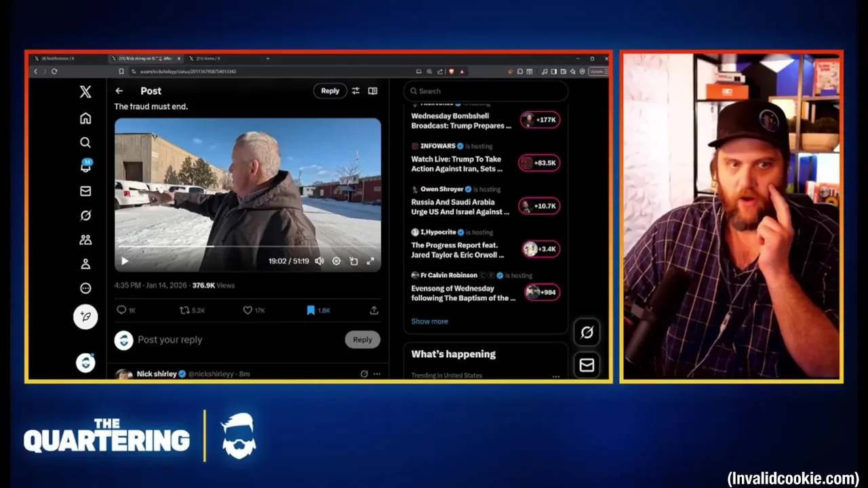Viewport: 868px width, 488px height.
Task: Seek on the video progress bar
Action: click(x=248, y=247)
